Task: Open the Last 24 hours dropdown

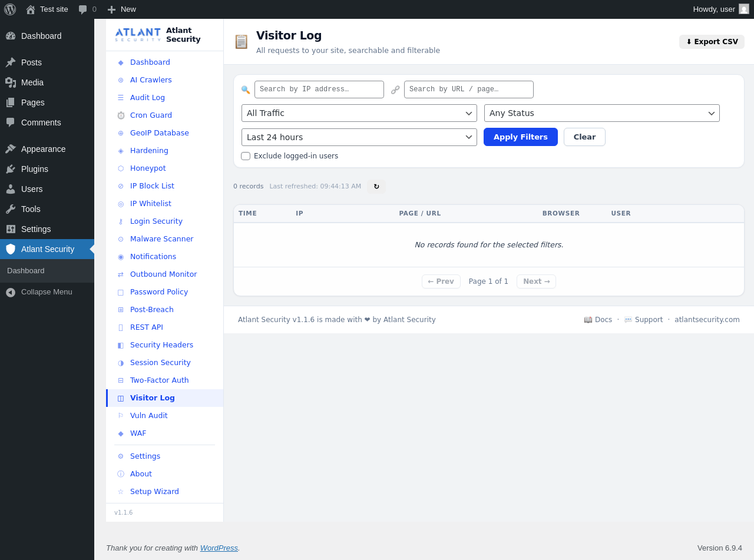Action: pos(359,137)
